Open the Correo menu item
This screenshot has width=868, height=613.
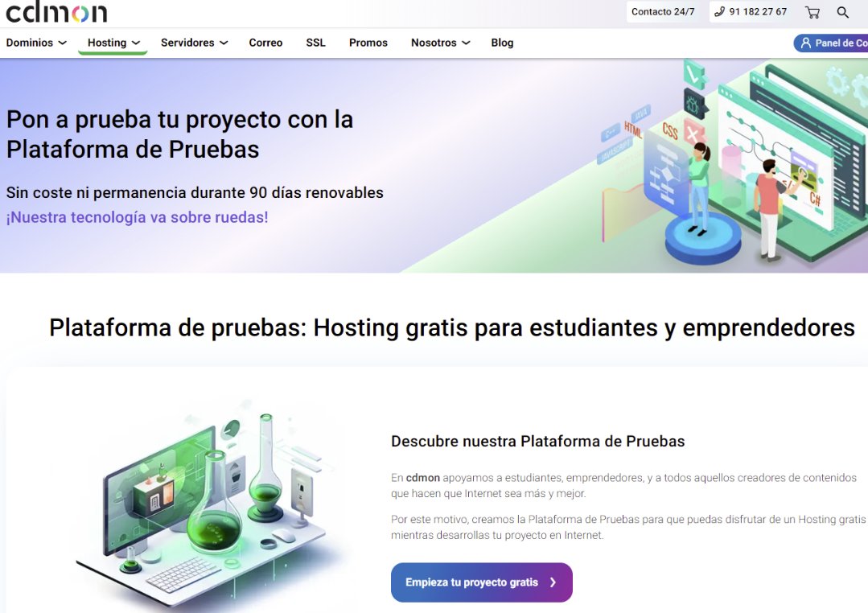point(265,43)
